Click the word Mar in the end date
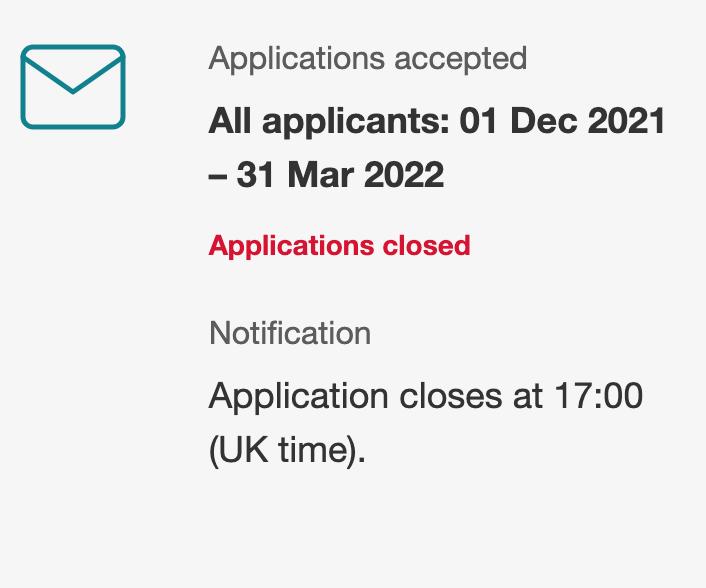 (321, 175)
